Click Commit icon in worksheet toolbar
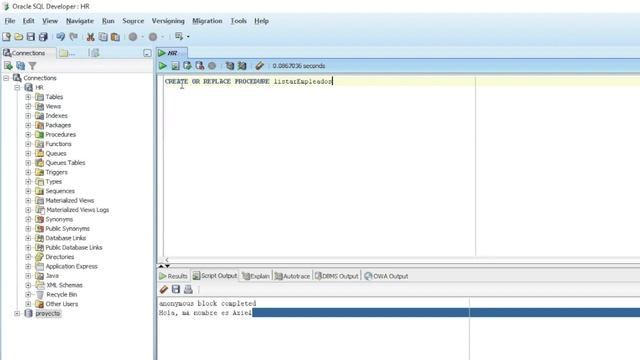The width and height of the screenshot is (640, 360). (187, 66)
